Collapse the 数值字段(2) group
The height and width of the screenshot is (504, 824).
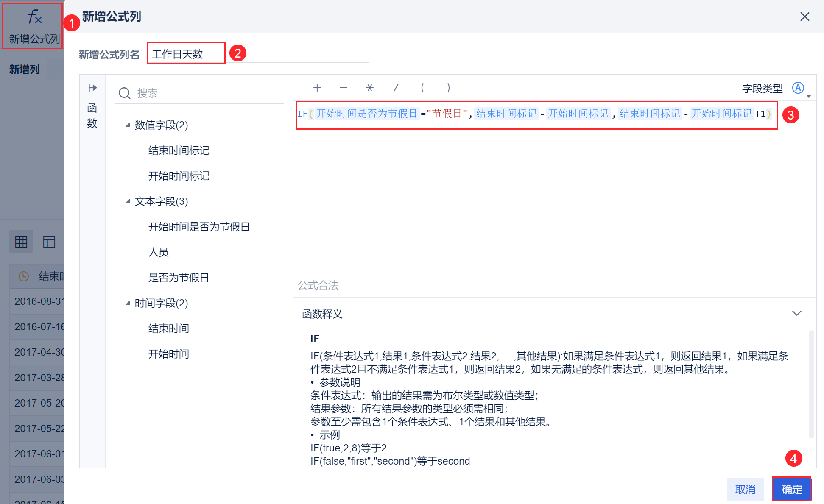[128, 125]
